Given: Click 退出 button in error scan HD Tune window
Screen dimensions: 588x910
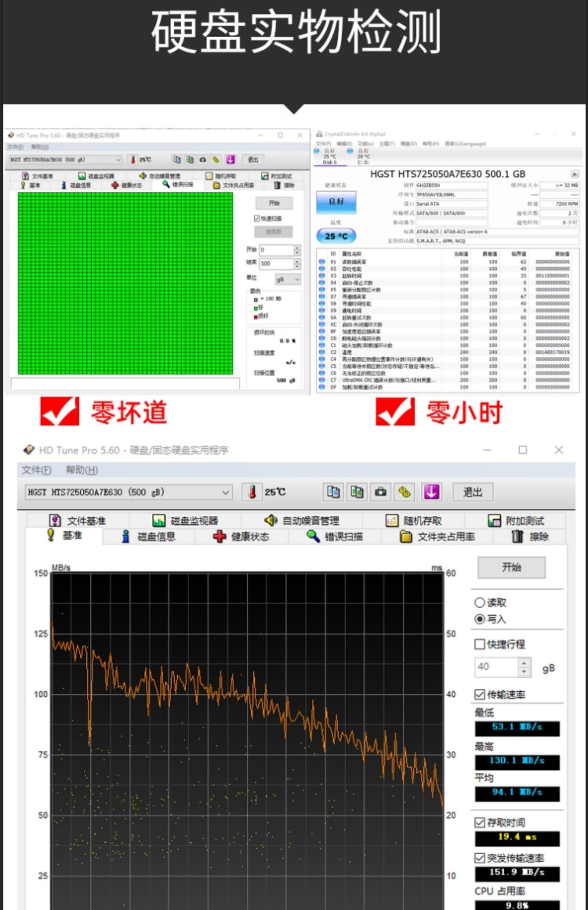Looking at the screenshot, I should click(x=253, y=160).
